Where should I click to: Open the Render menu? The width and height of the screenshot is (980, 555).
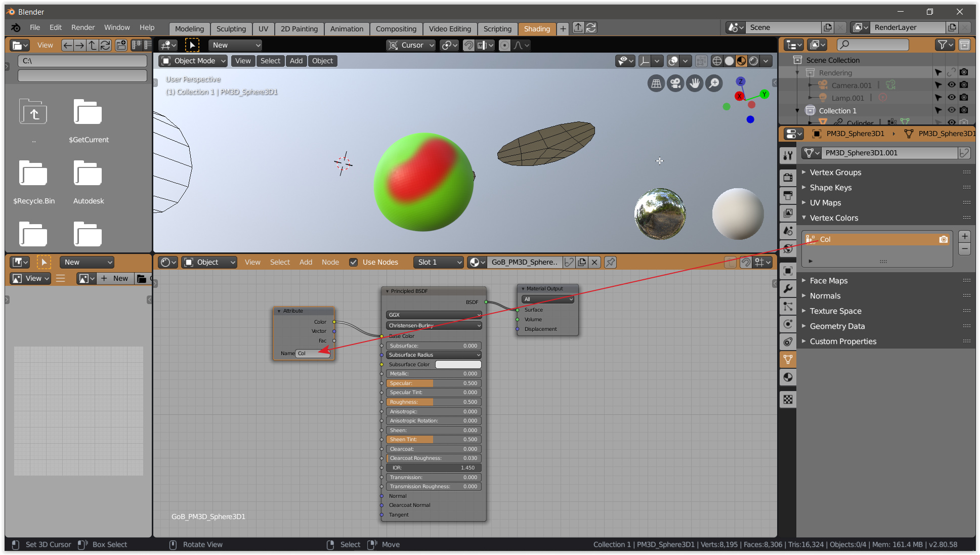tap(82, 27)
